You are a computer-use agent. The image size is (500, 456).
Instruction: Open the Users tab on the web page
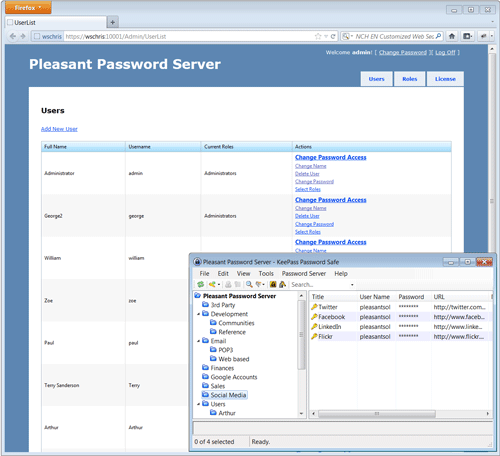tap(376, 79)
